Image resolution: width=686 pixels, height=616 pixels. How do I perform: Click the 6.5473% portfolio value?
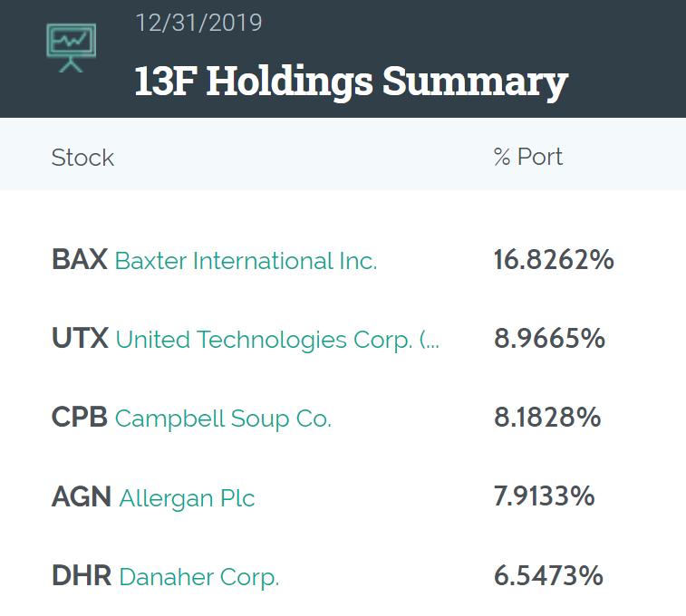tap(548, 576)
